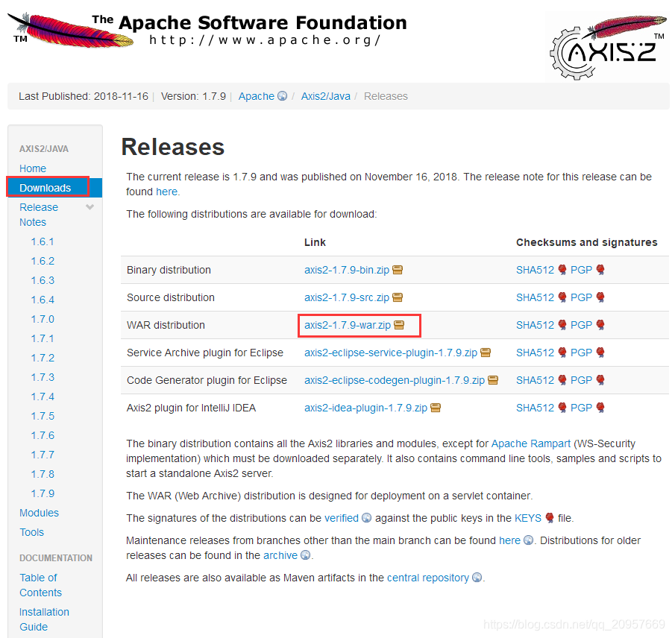Click the release note 'here.' link
The image size is (672, 638).
click(x=168, y=192)
